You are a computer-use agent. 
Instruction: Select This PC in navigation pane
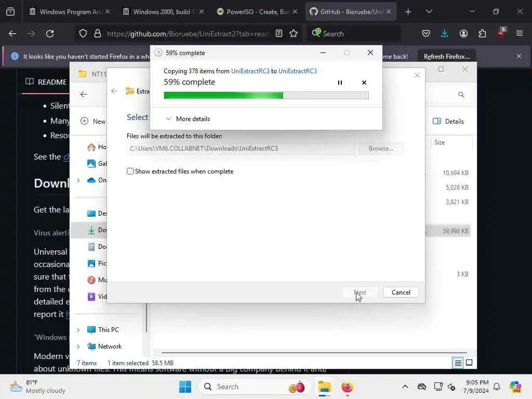point(103,330)
